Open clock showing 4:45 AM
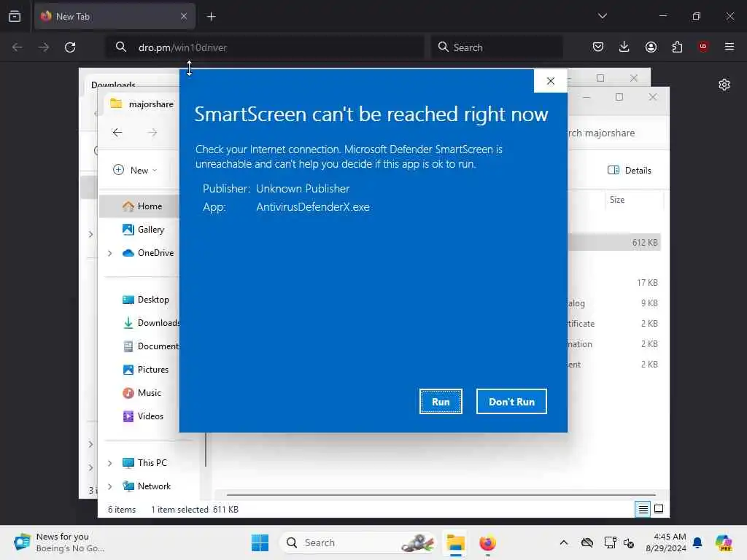Image resolution: width=747 pixels, height=560 pixels. click(665, 542)
